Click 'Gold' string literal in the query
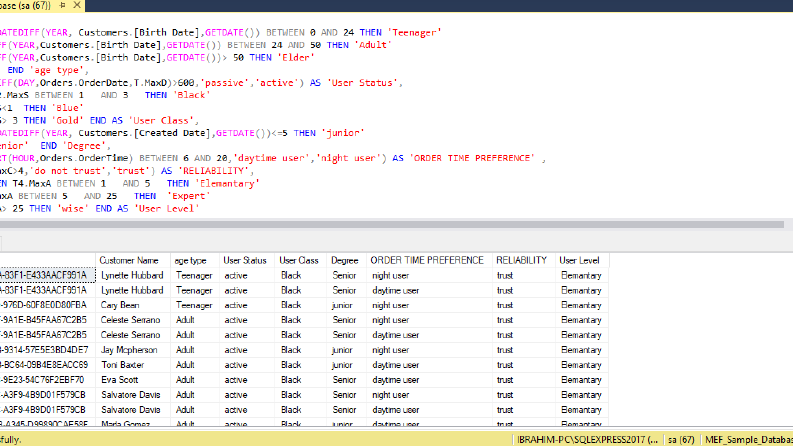This screenshot has height=446, width=793. click(68, 120)
